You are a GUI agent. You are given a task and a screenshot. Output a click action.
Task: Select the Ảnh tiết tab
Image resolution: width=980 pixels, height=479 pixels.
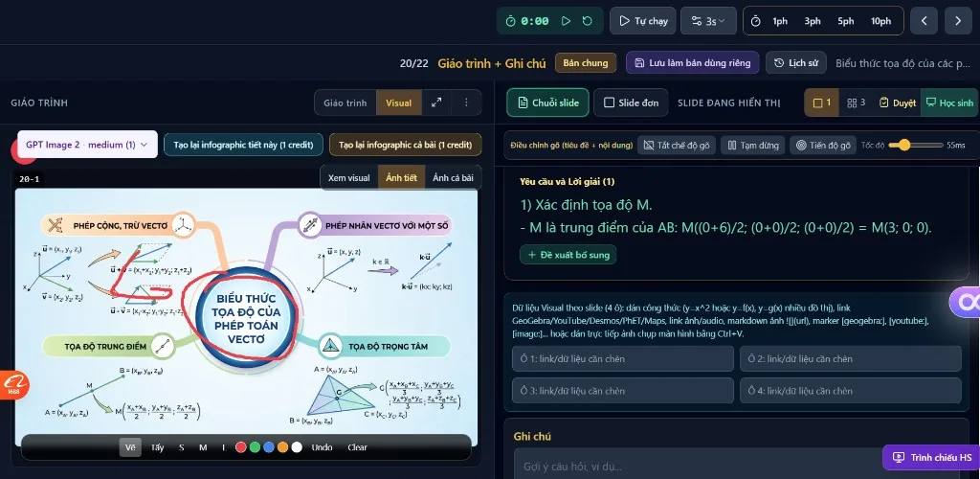pos(401,177)
